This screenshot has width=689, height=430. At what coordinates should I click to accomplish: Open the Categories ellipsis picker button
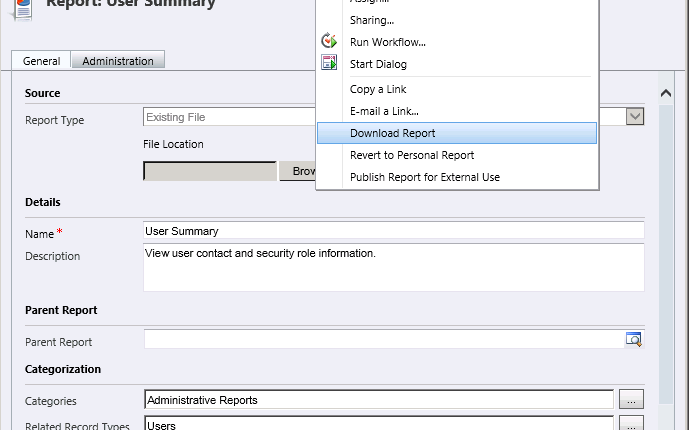629,400
